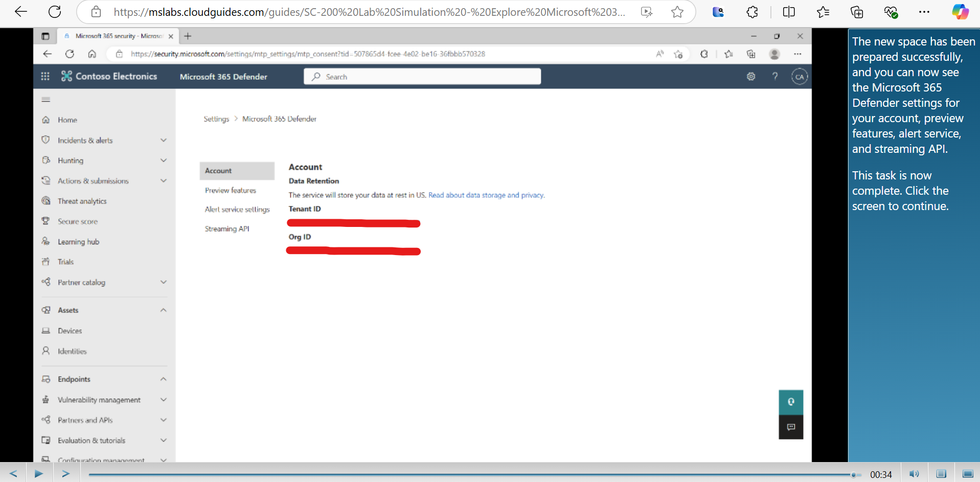Click the Contoso Electronics logo
The width and height of the screenshot is (980, 482).
(109, 76)
